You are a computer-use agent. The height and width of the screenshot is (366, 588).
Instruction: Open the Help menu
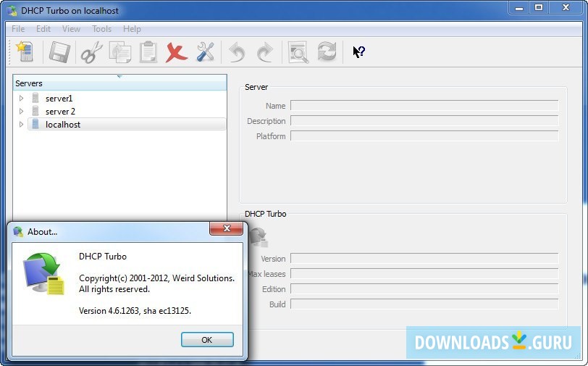[x=132, y=29]
